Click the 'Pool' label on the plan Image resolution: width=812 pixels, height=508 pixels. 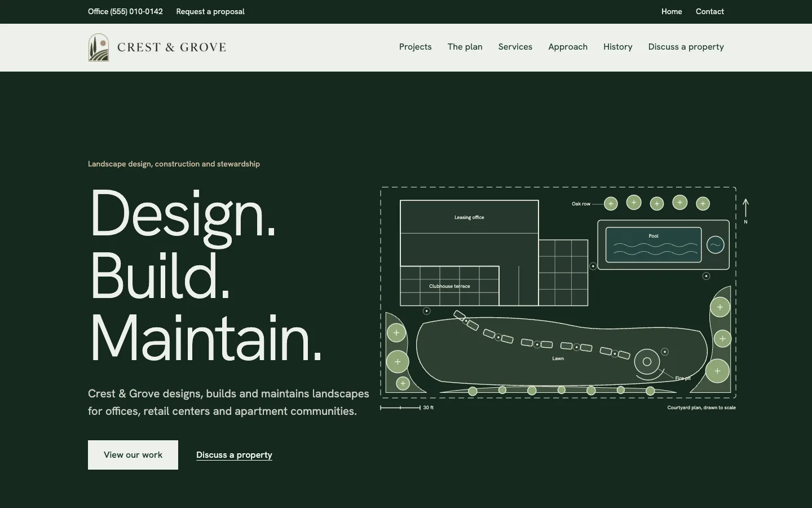654,236
